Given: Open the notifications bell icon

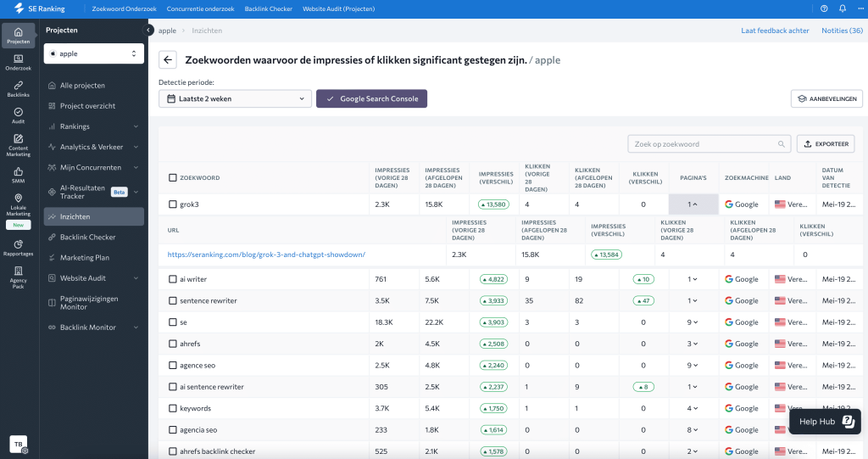Looking at the screenshot, I should click(x=843, y=8).
